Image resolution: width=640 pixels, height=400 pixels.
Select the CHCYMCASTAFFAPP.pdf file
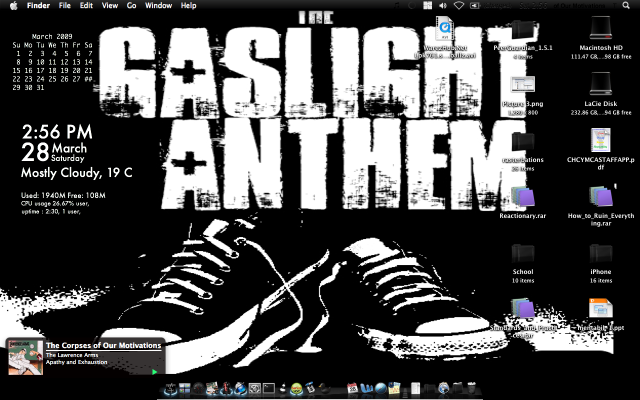(601, 140)
